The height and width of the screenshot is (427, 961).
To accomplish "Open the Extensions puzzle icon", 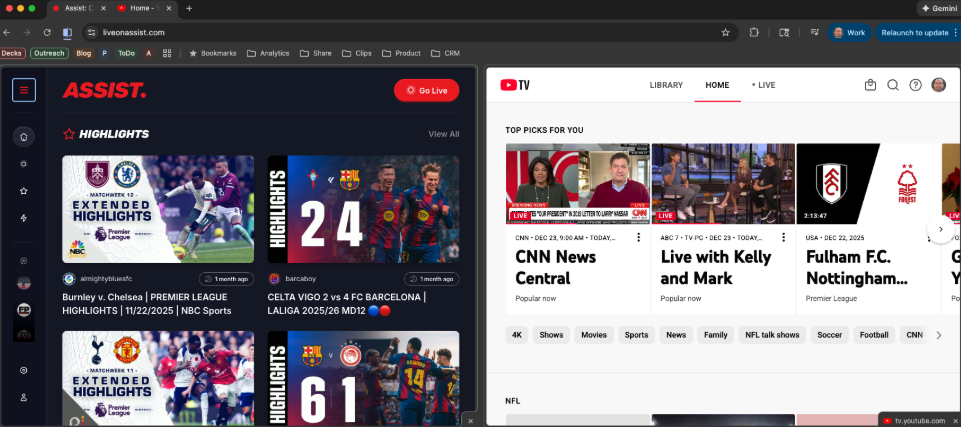I will [754, 32].
